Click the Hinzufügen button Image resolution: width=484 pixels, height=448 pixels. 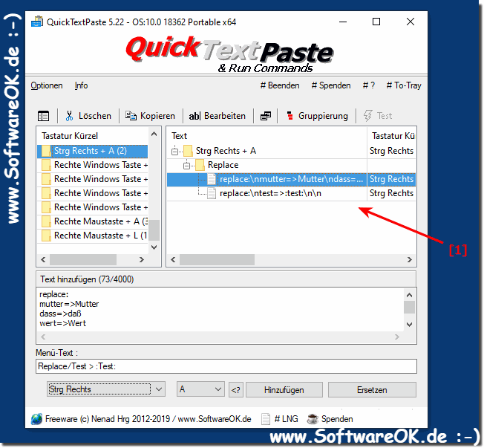click(284, 390)
